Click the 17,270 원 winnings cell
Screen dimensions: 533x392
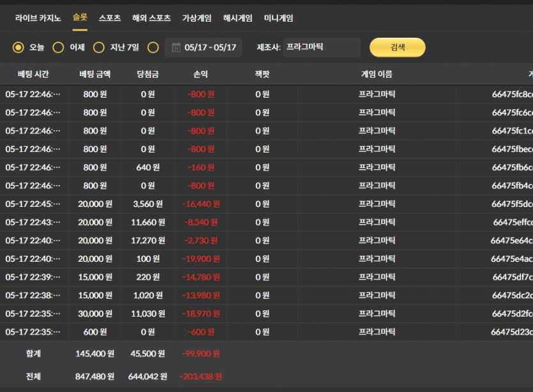[x=148, y=241]
